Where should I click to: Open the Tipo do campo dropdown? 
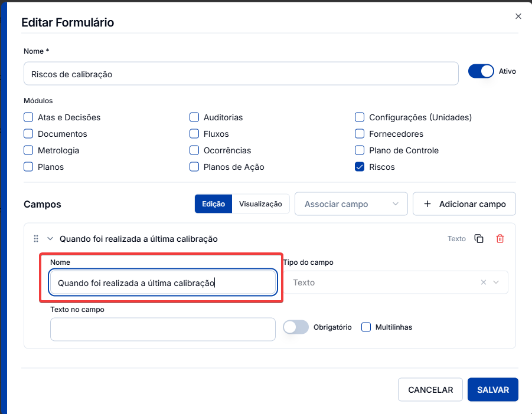point(496,282)
